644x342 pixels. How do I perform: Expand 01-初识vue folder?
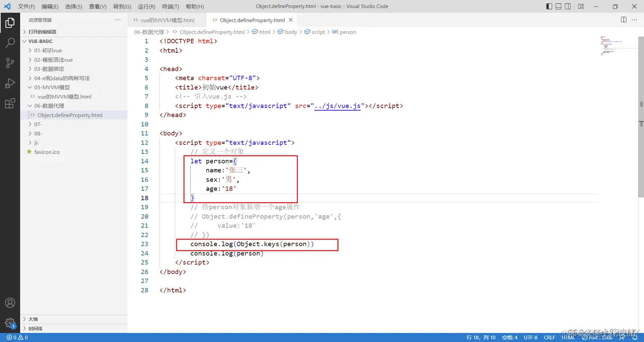[x=74, y=50]
